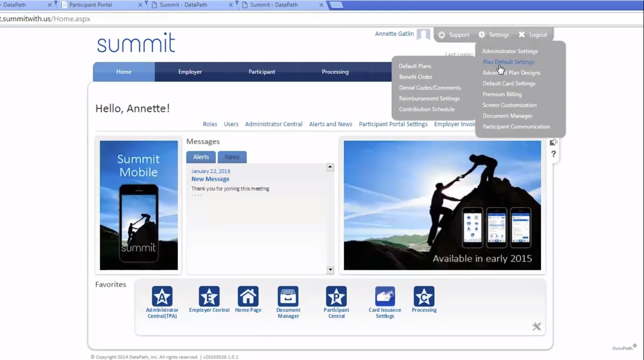Click the add widget puzzle icon
Viewport: 644px width, 360px height.
click(554, 143)
